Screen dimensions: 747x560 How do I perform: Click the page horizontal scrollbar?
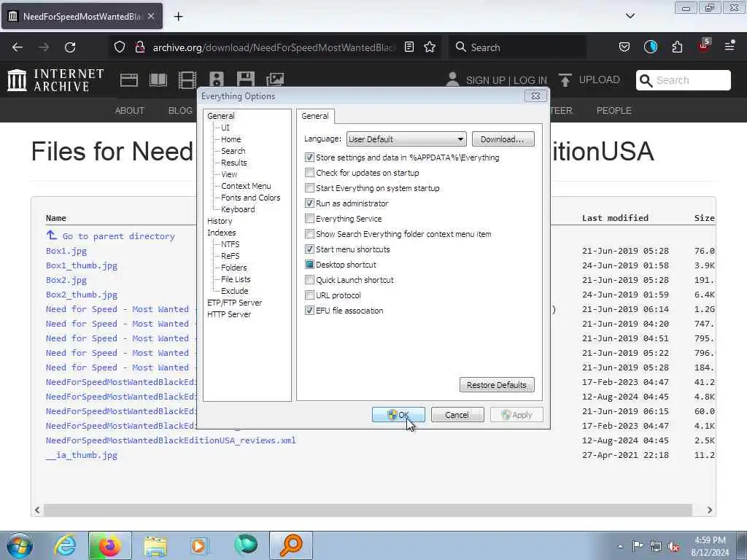pyautogui.click(x=368, y=510)
